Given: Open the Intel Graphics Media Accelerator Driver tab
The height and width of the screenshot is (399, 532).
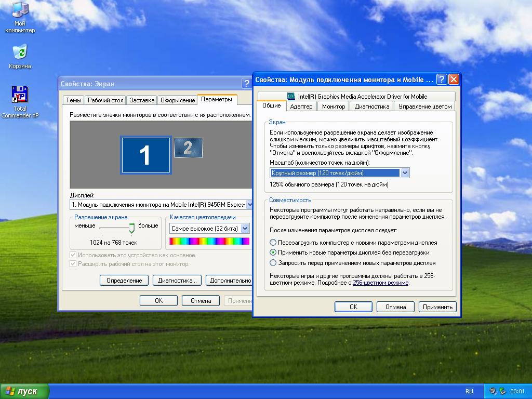Looking at the screenshot, I should click(356, 96).
